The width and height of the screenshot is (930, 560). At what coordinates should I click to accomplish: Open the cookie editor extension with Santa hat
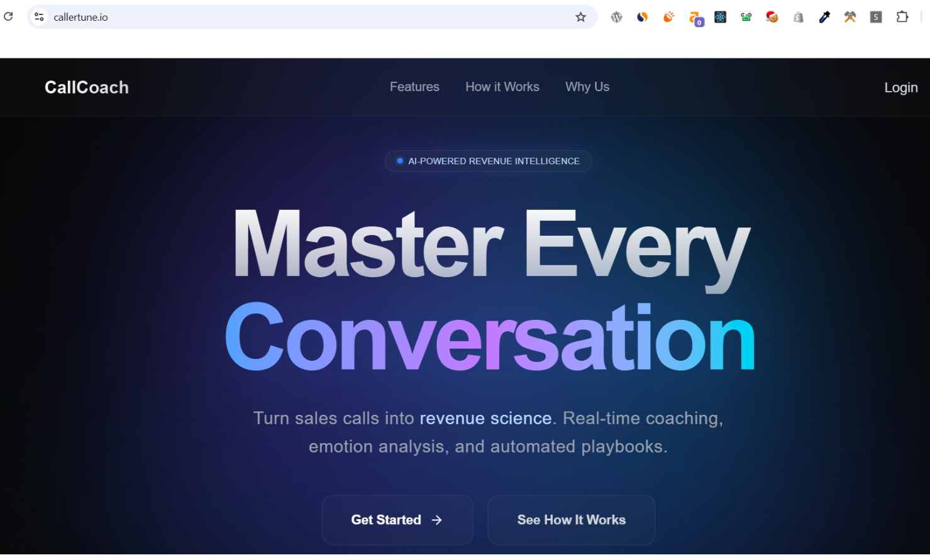click(772, 17)
